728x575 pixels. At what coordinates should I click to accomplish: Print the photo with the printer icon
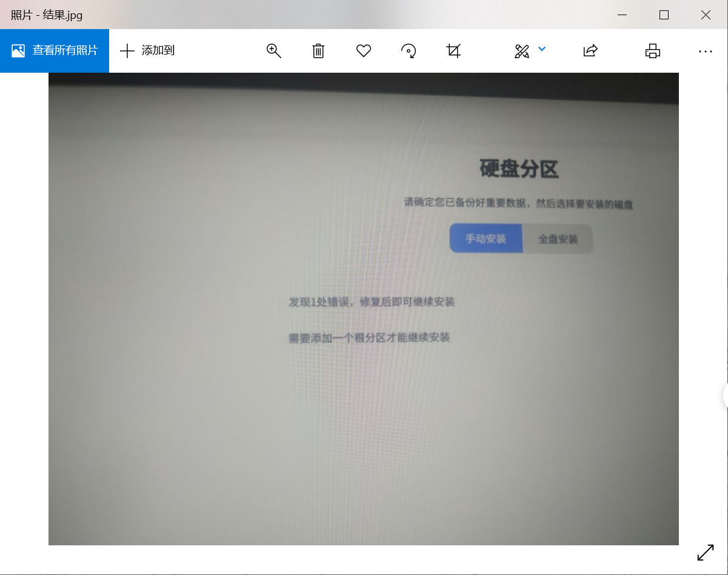[653, 51]
